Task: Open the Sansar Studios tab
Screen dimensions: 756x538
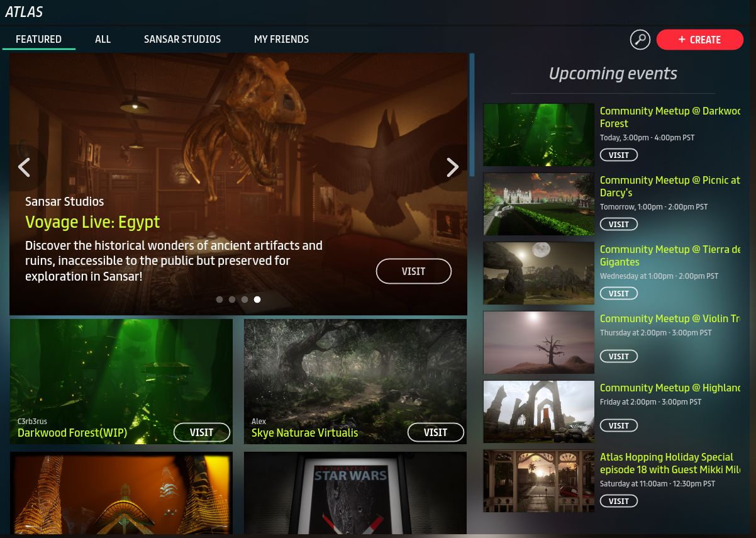Action: [x=182, y=39]
